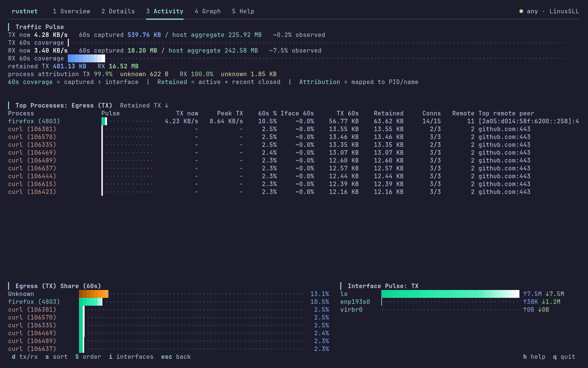This screenshot has width=588, height=368.
Task: Click the 'Egress (TX) Share (60s)' panel title
Action: pos(58,286)
